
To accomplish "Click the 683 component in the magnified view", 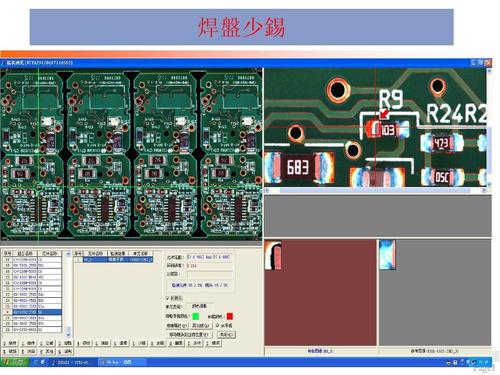I will pyautogui.click(x=298, y=167).
